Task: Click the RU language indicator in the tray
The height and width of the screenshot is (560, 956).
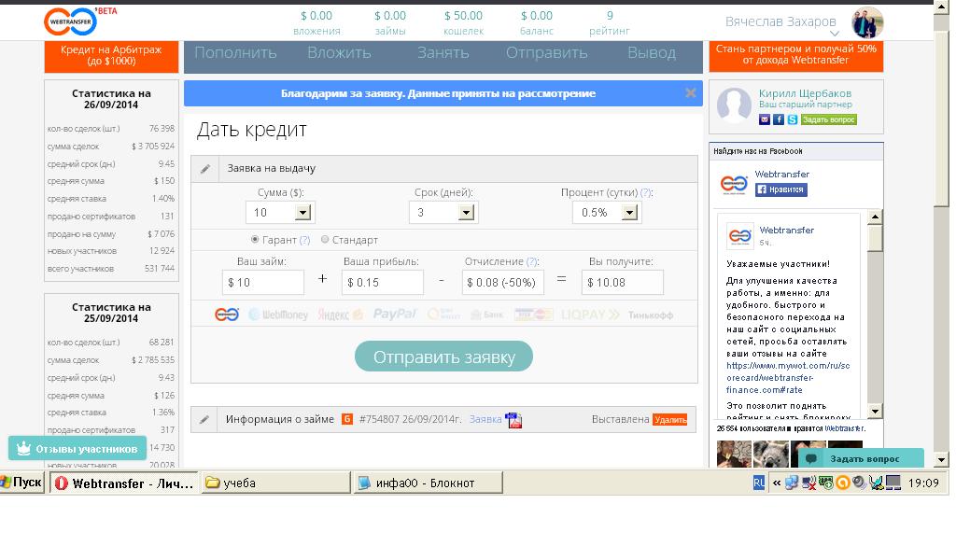Action: pyautogui.click(x=758, y=483)
